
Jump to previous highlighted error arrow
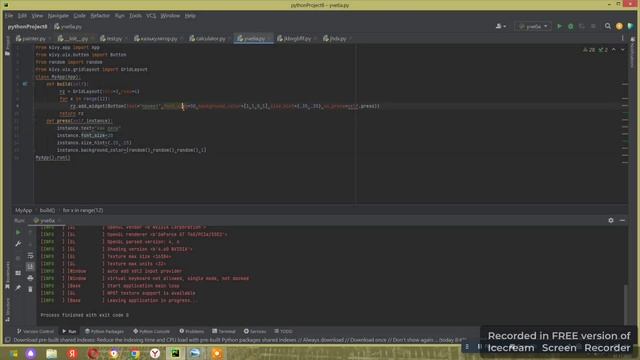pos(613,50)
